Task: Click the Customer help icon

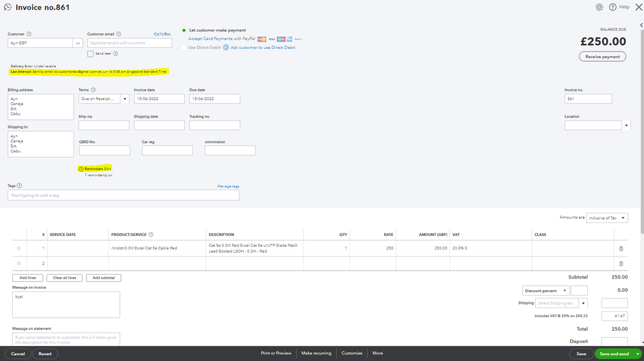Action: (29, 34)
